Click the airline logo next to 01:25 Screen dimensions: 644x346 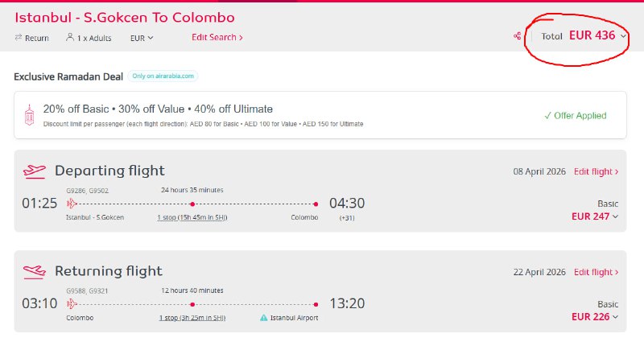[72, 204]
